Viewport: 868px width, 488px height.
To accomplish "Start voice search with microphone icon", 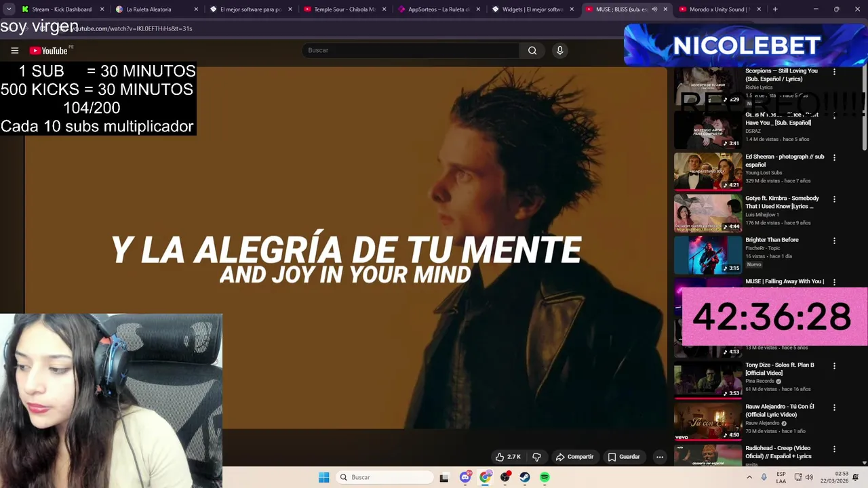I will [x=559, y=50].
